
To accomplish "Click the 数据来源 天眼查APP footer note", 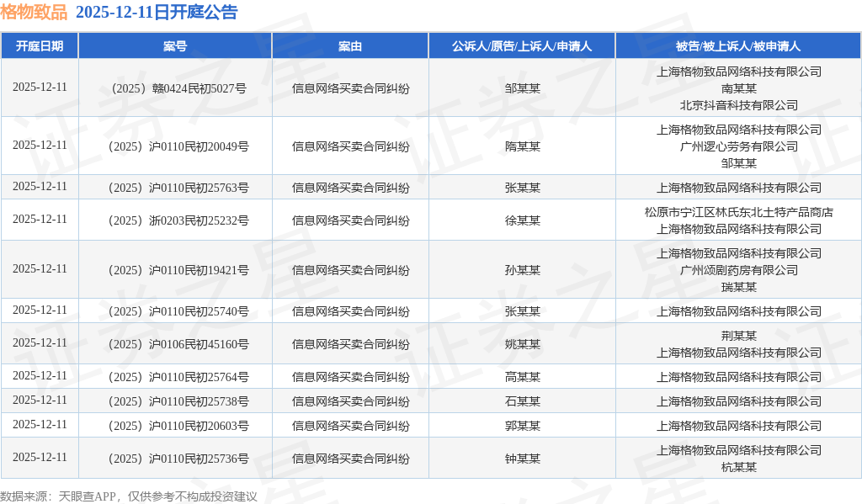I will [129, 496].
